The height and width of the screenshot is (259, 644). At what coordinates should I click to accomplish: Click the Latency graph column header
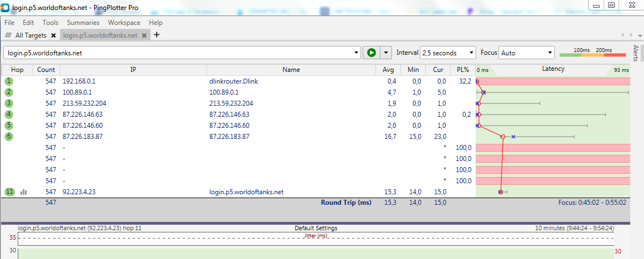coord(553,69)
